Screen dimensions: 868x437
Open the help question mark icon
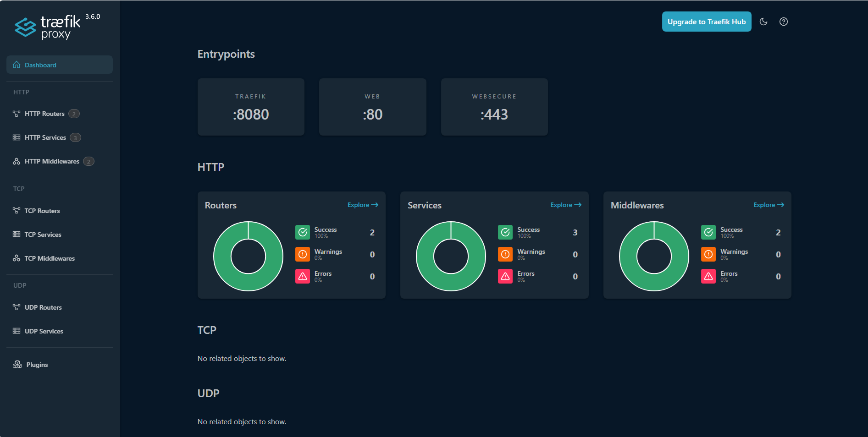click(784, 22)
